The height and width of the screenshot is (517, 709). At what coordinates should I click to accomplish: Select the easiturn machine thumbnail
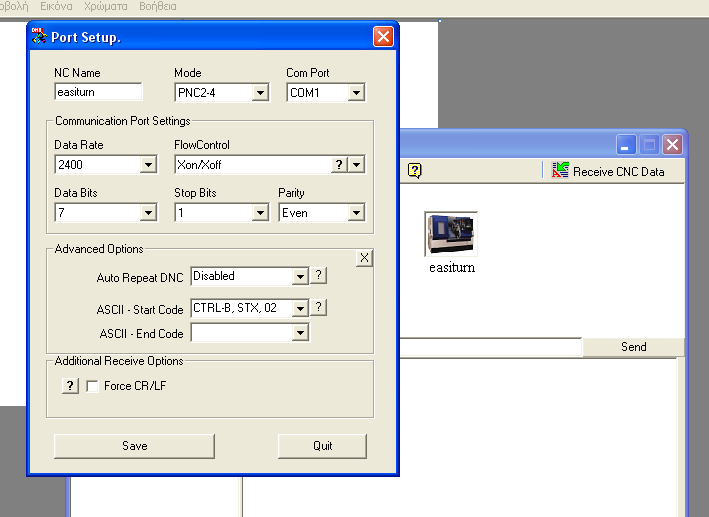pos(451,234)
